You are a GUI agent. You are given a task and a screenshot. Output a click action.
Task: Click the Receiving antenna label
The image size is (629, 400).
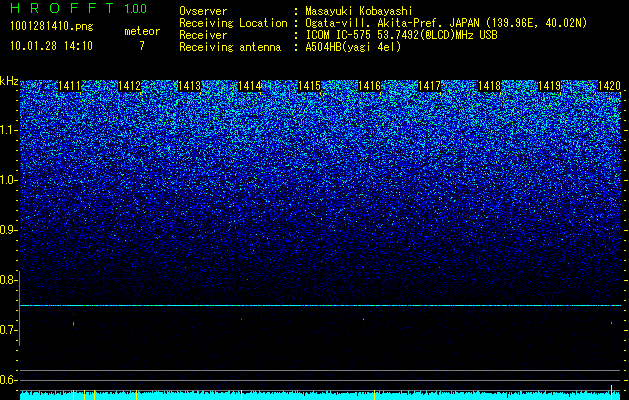tap(230, 47)
